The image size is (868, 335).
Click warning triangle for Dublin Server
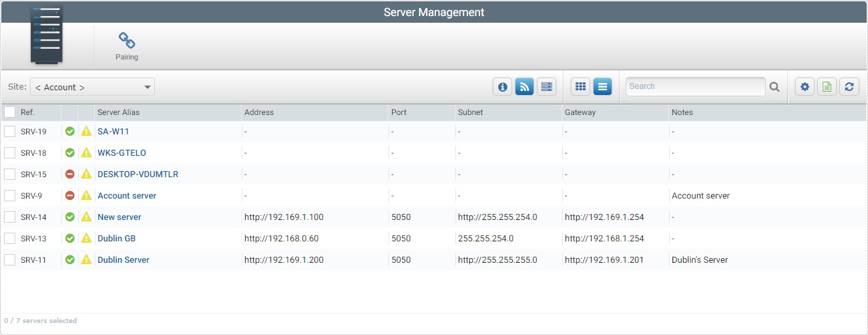(x=86, y=259)
